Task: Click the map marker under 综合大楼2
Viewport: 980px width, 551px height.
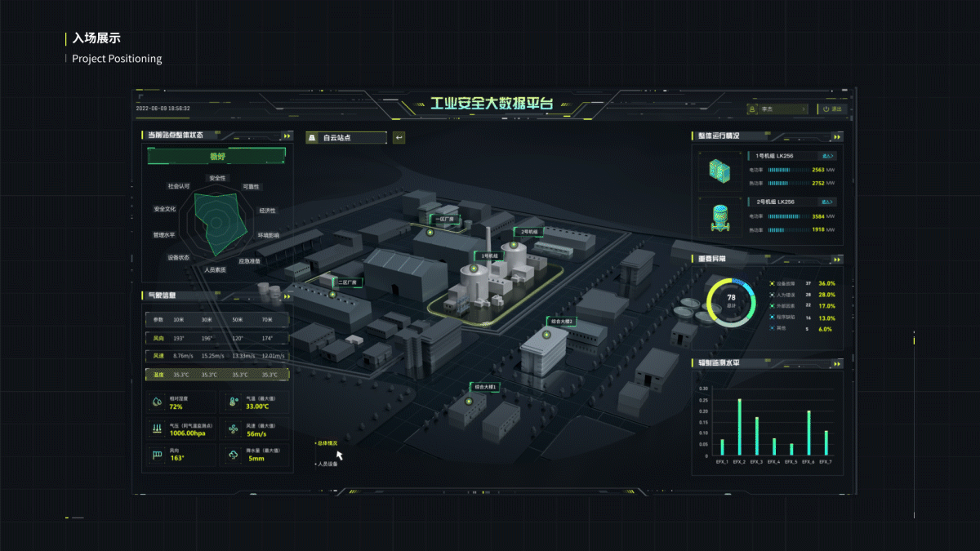Action: (x=547, y=333)
